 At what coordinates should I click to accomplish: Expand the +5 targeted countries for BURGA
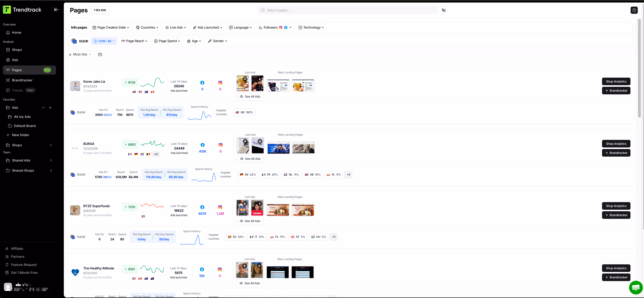(348, 175)
